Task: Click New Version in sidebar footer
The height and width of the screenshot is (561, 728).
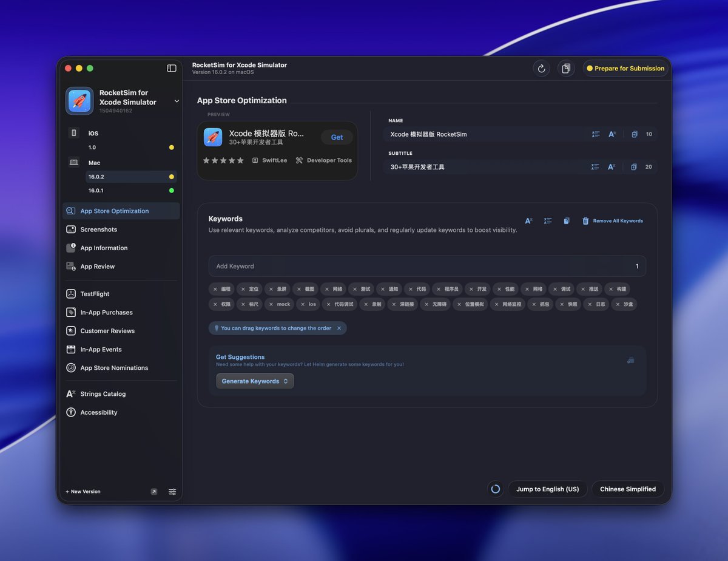Action: click(83, 492)
